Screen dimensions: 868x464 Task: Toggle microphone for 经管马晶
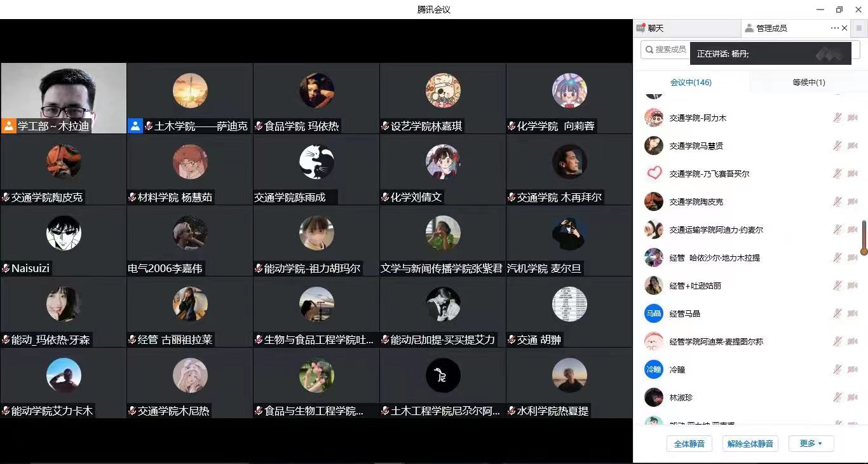[837, 314]
